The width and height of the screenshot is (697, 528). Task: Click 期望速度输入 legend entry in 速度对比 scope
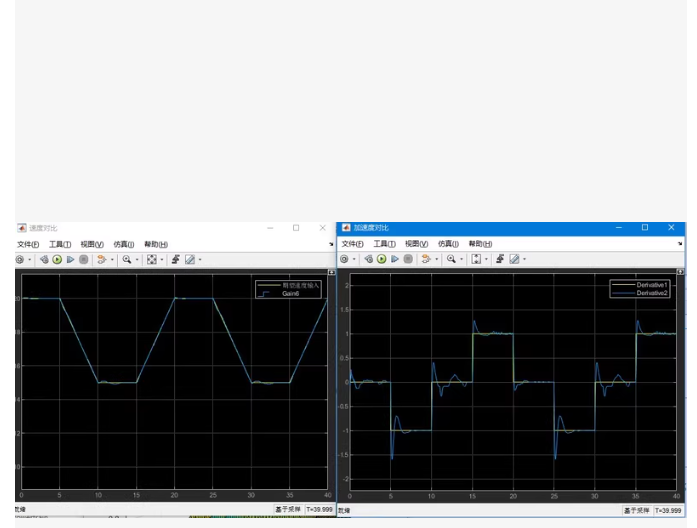coord(301,285)
